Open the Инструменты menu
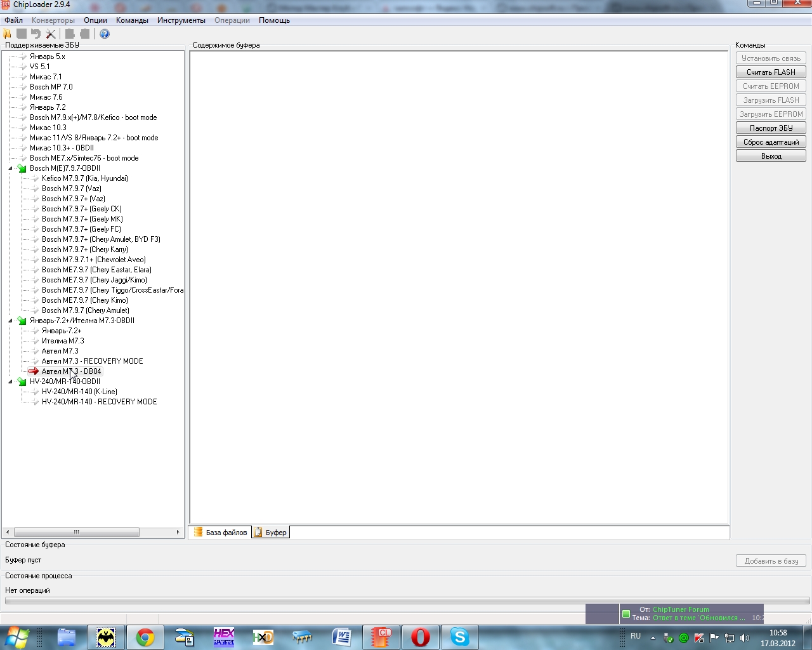Screen dimensions: 812x650 click(x=181, y=20)
